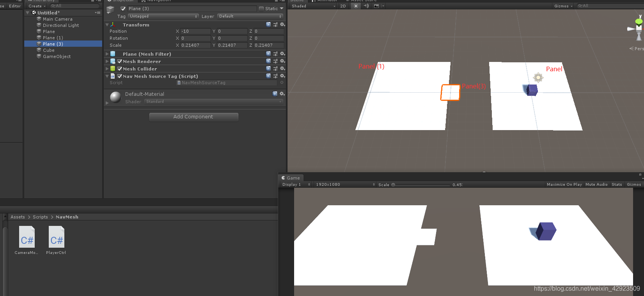The image size is (644, 296).
Task: Click the Position X input field
Action: [195, 31]
